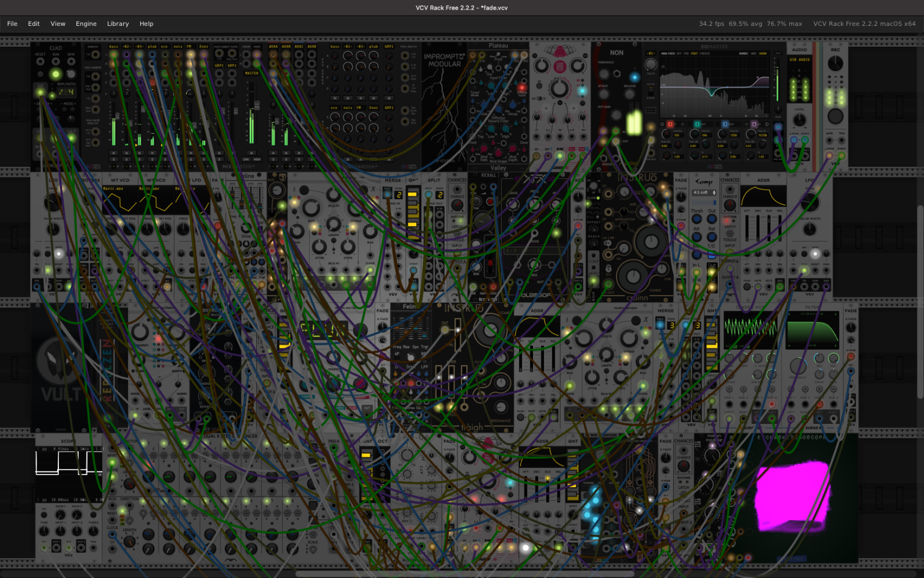Click the ATT slider on ADSR beside Chances
This screenshot has width=924, height=578.
coord(748,228)
